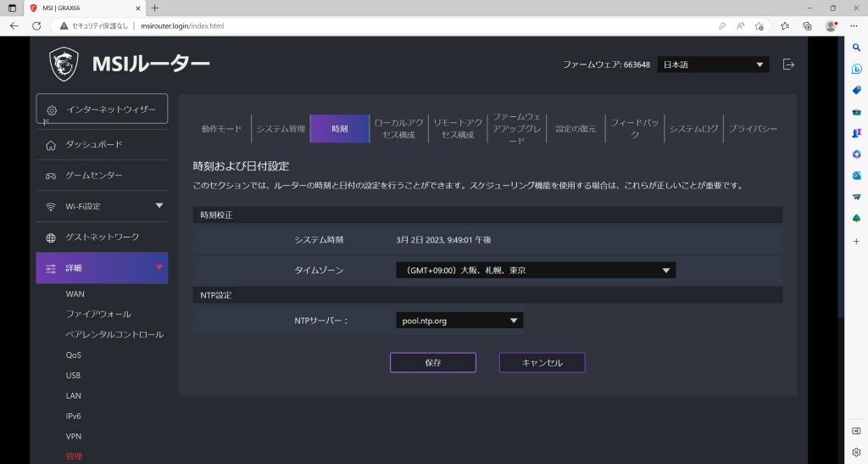Collapse the 詳細 sidebar section
Viewport: 868px width, 464px height.
(159, 268)
